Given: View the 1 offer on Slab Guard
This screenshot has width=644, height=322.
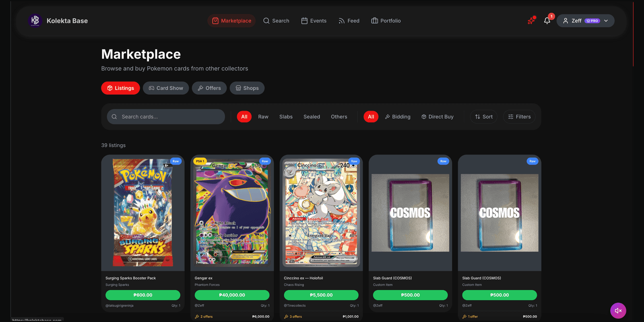Looking at the screenshot, I should click(x=471, y=316).
